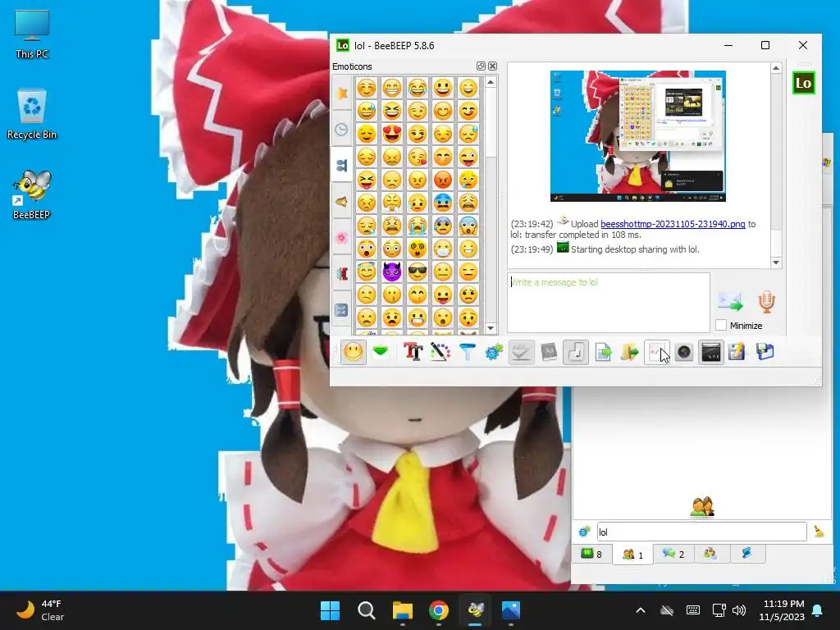Open File Explorer from the taskbar
This screenshot has width=840, height=630.
click(402, 610)
